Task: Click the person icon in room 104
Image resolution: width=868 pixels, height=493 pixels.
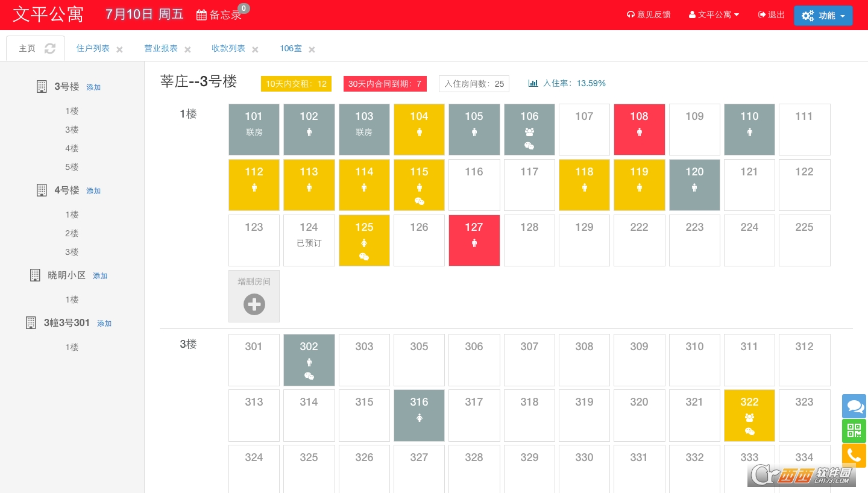Action: 419,132
